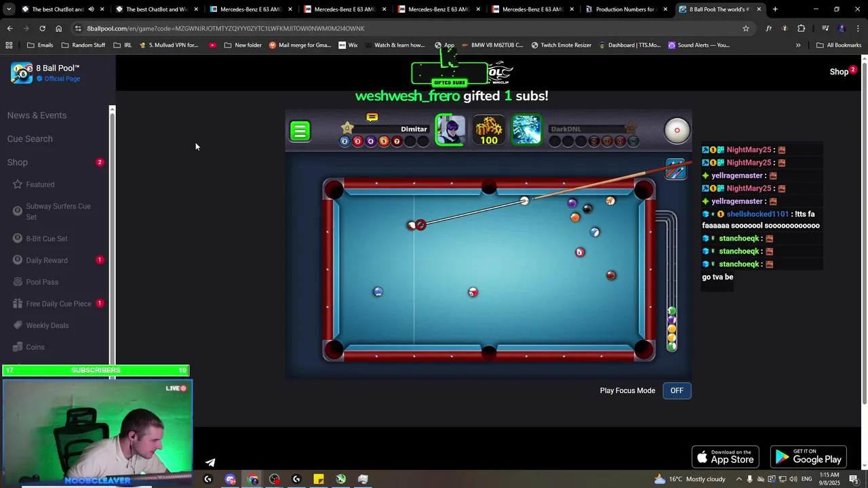Open the cue selection icon beside the table
Screen dimensions: 868x488
pyautogui.click(x=675, y=169)
